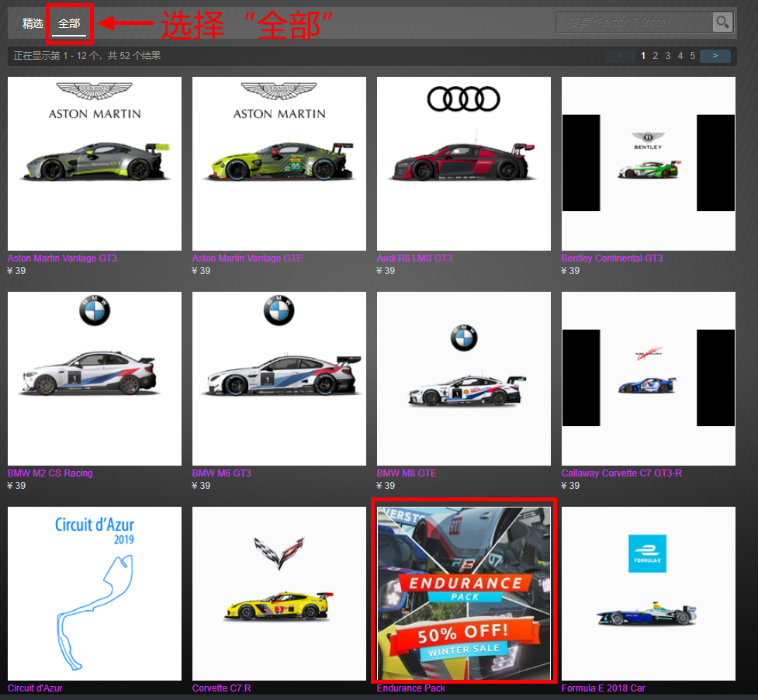The width and height of the screenshot is (758, 700).
Task: Click the Corvette C7.R title link
Action: click(222, 688)
